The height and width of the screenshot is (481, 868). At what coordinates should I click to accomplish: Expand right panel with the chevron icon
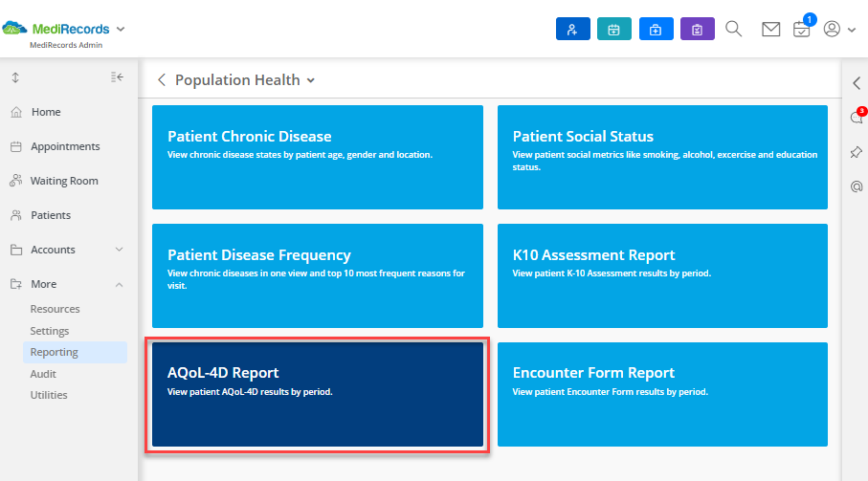pyautogui.click(x=857, y=83)
